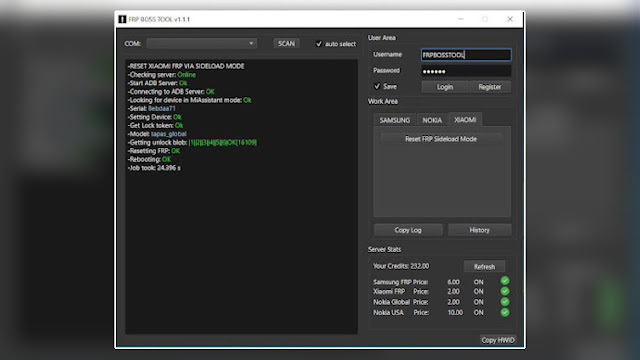This screenshot has height=360, width=640.
Task: Start Reset FRP Sideload Mode
Action: point(441,139)
